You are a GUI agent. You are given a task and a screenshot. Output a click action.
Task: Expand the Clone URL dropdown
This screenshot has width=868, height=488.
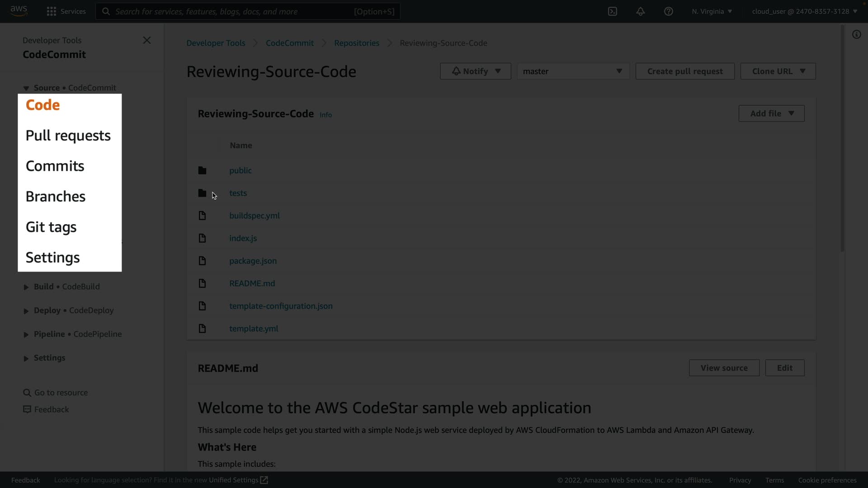tap(778, 71)
